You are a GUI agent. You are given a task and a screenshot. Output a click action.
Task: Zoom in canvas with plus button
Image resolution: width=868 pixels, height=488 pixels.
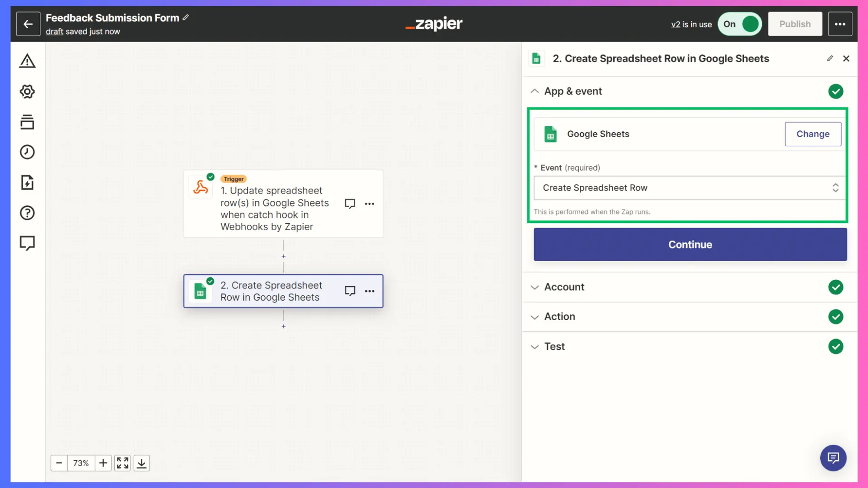pos(103,463)
